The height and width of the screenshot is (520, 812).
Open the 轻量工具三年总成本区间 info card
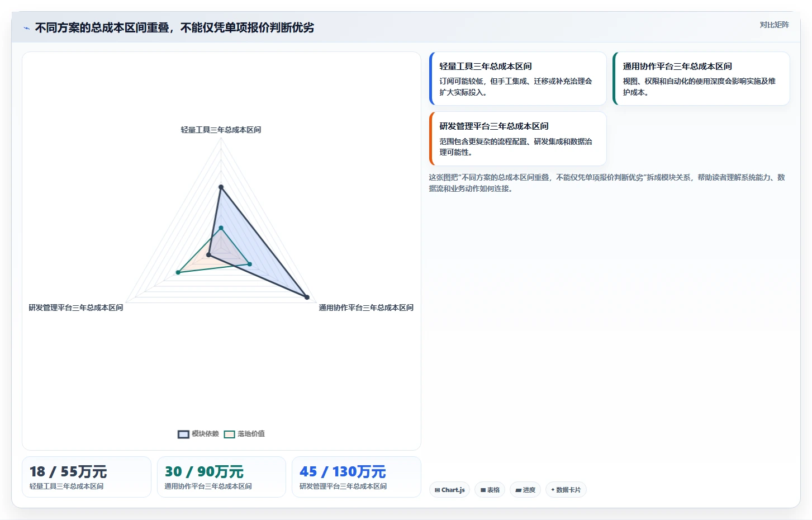pos(517,78)
